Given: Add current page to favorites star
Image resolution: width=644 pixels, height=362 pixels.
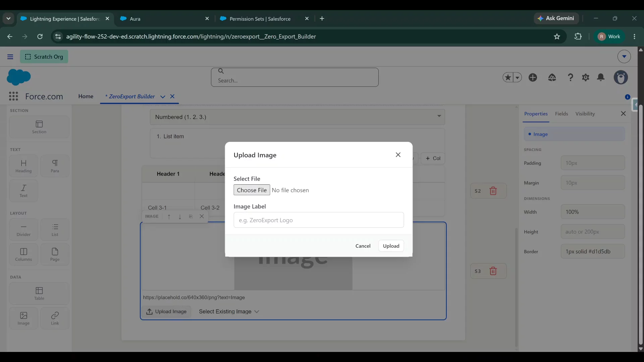Looking at the screenshot, I should click(x=508, y=77).
